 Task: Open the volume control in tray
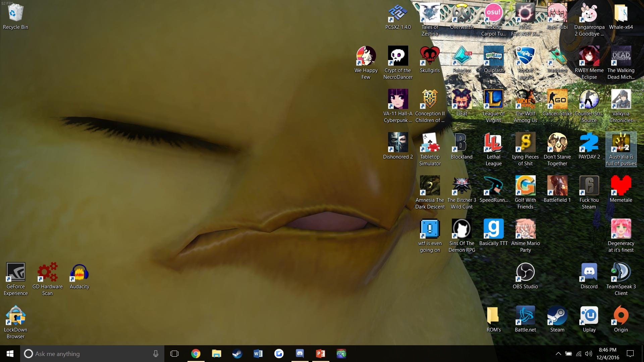589,354
